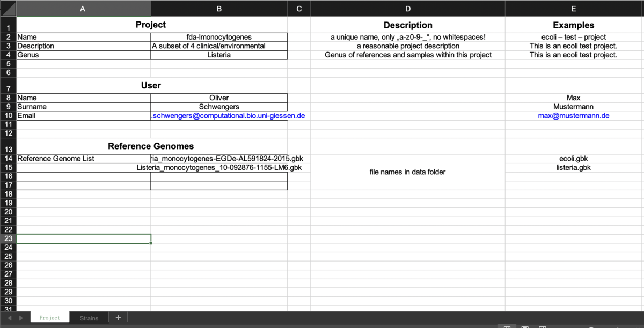Open the oliver.schwengers email address link
Screen dimensions: 644x328
pyautogui.click(x=228, y=116)
